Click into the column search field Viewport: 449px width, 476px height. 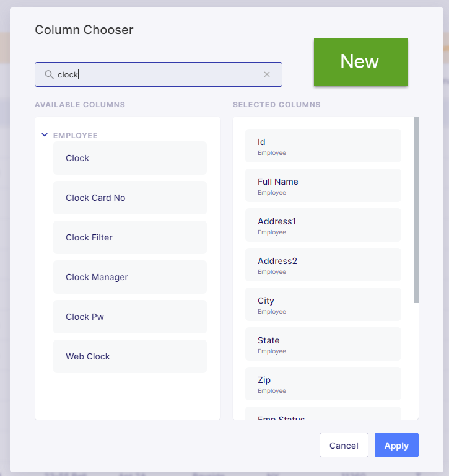point(159,74)
